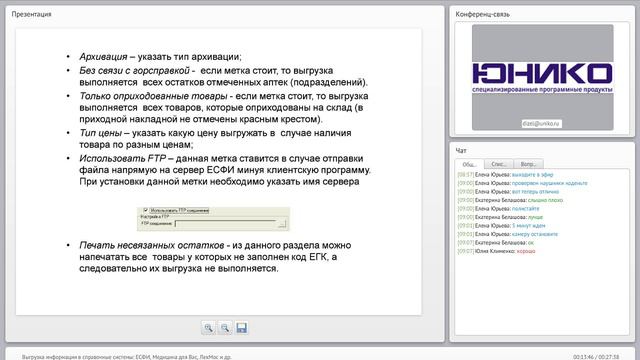
Task: Select chat message 'выходите в эфир'
Action: point(532,175)
